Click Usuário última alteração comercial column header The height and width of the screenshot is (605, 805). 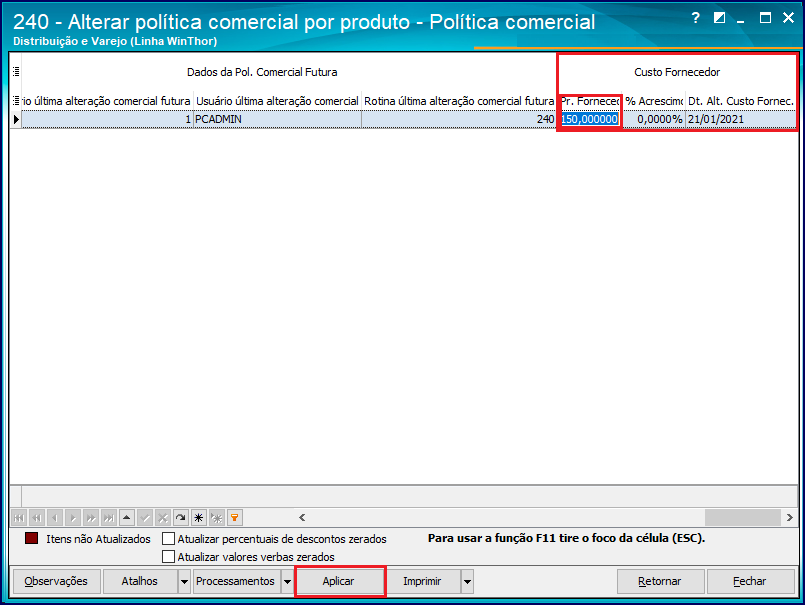pyautogui.click(x=277, y=101)
